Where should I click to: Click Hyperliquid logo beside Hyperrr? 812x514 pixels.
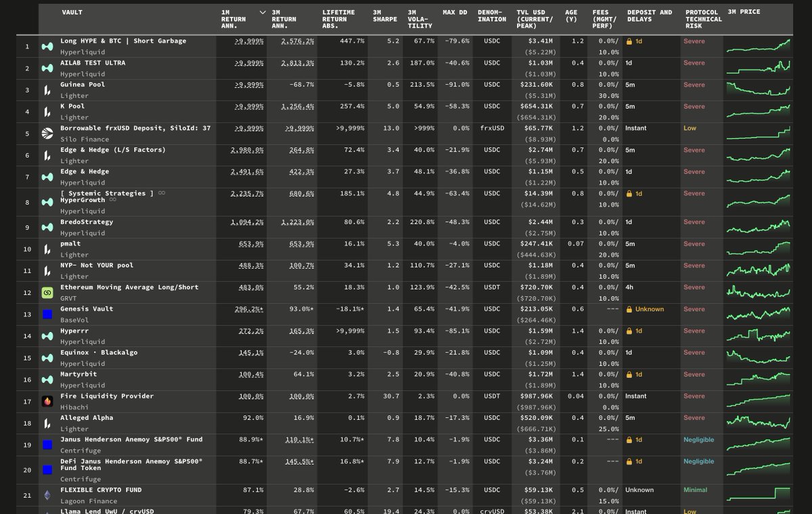pos(47,336)
